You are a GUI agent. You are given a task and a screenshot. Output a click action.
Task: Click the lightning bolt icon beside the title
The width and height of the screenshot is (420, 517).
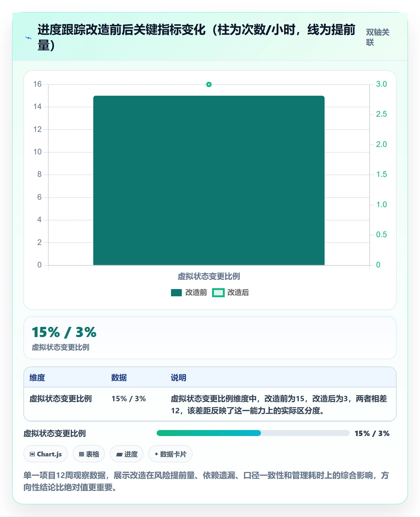coord(28,38)
